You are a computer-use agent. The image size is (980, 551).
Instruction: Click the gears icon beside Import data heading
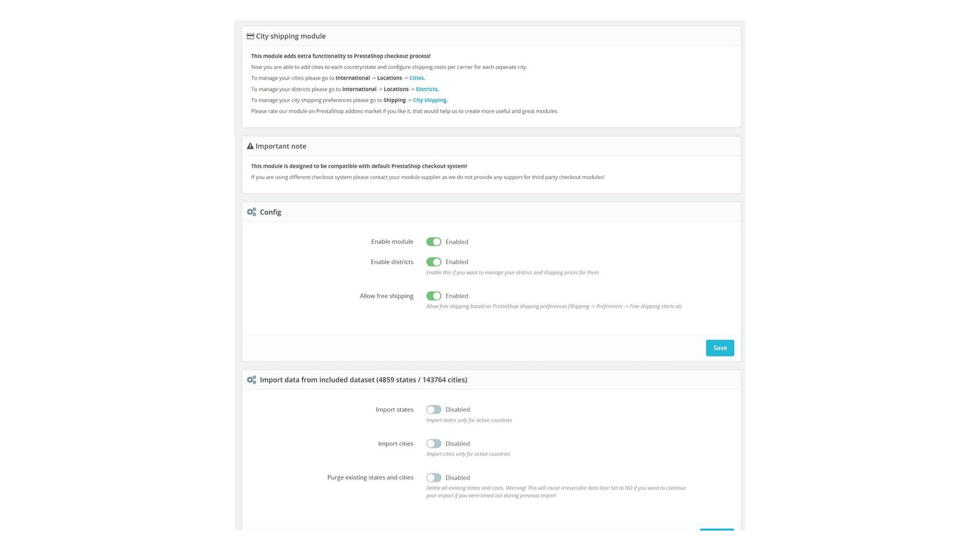click(251, 380)
